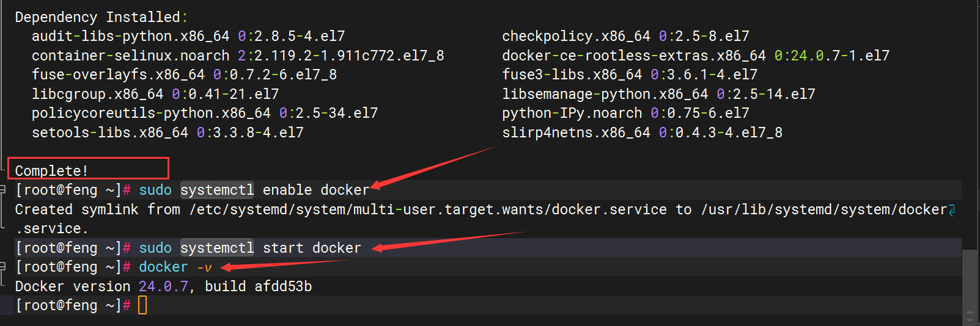Click the python-IPy.noarch package name
980x326 pixels.
pyautogui.click(x=572, y=113)
